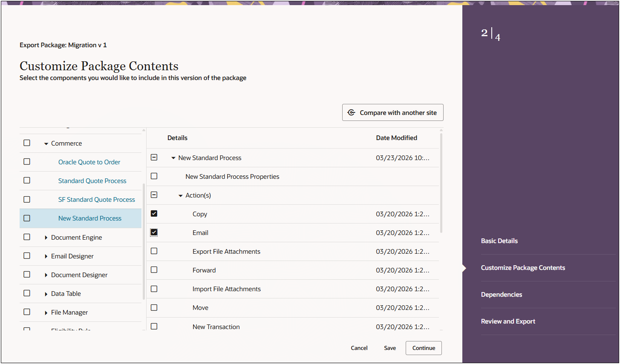The image size is (620, 364).
Task: Click the New Standard Process Properties text
Action: 232,176
